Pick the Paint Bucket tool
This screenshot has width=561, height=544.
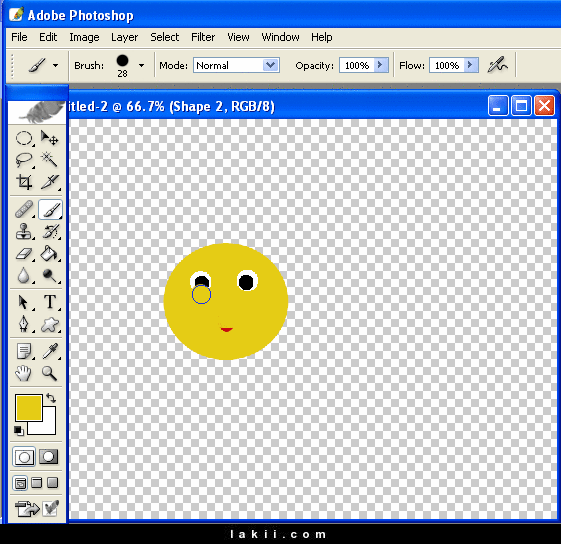coord(49,254)
